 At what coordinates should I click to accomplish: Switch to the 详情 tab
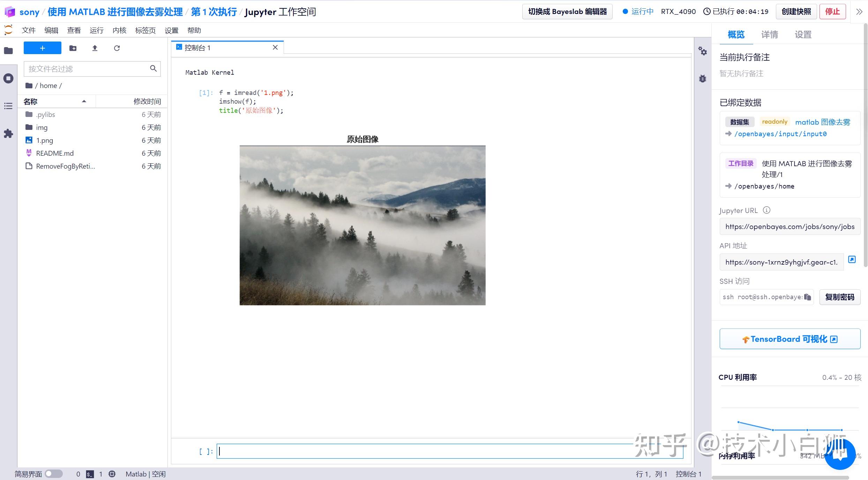click(x=770, y=35)
